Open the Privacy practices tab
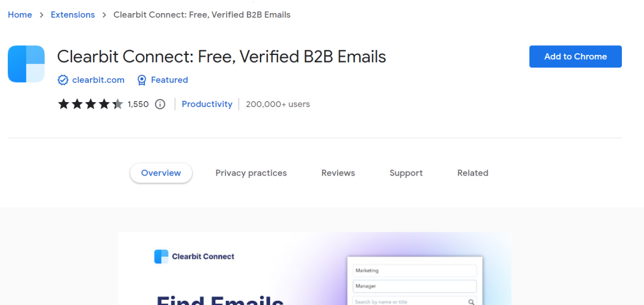Viewport: 644px width, 305px height. pos(251,173)
